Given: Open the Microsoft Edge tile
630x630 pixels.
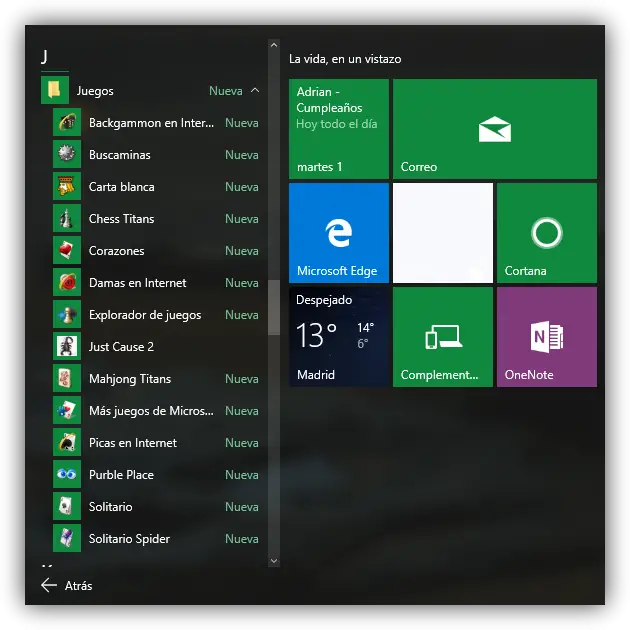Looking at the screenshot, I should pyautogui.click(x=338, y=233).
